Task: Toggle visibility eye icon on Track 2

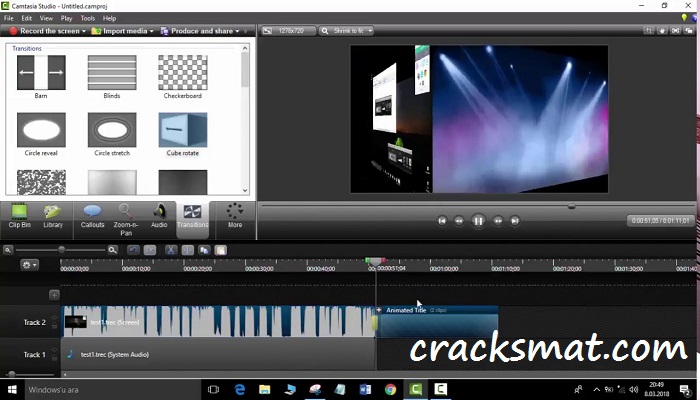Action: click(54, 317)
